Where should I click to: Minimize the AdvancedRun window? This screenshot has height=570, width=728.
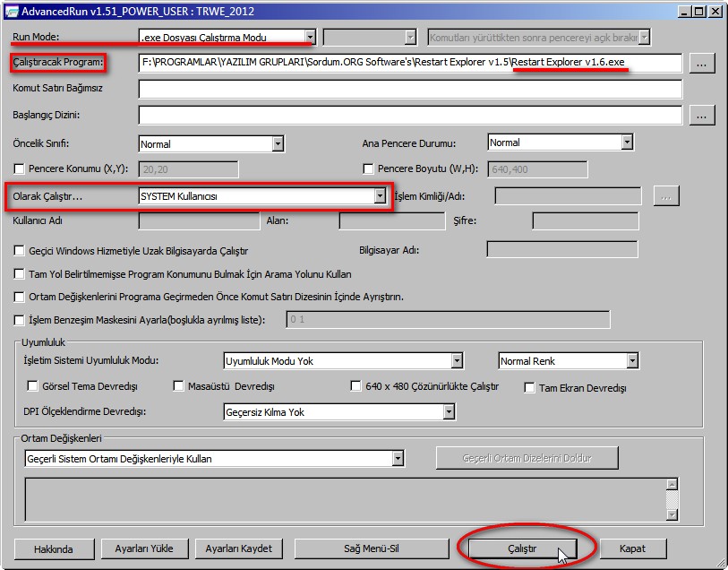[683, 12]
